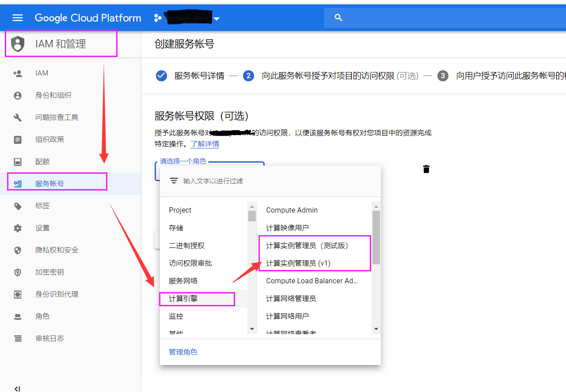Image resolution: width=566 pixels, height=392 pixels.
Task: Select the Project role category
Action: pos(204,210)
